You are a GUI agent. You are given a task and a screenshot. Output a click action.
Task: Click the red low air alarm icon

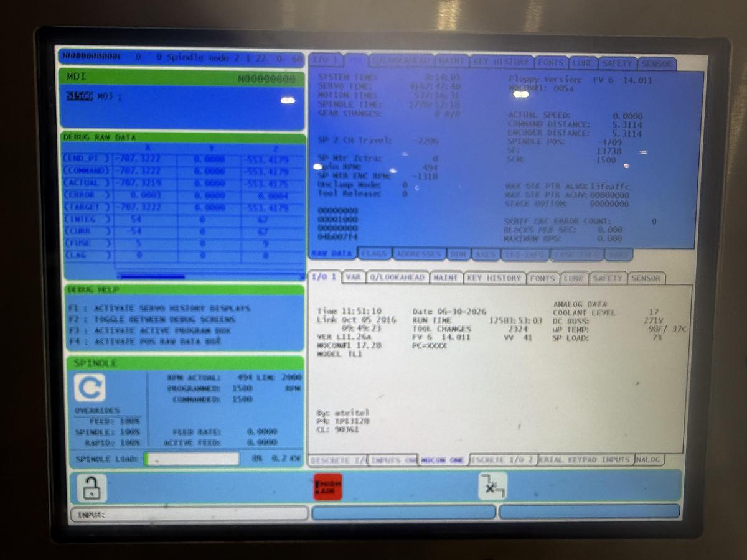(327, 487)
